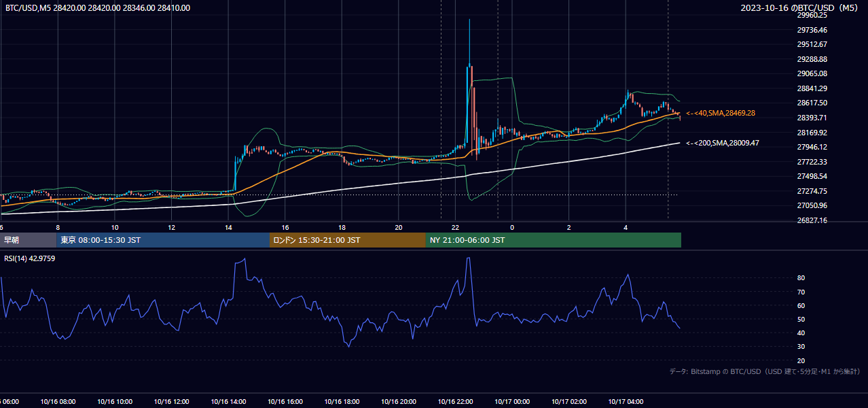The width and height of the screenshot is (868, 408).
Task: Click the 28841.29 price axis value
Action: point(812,88)
